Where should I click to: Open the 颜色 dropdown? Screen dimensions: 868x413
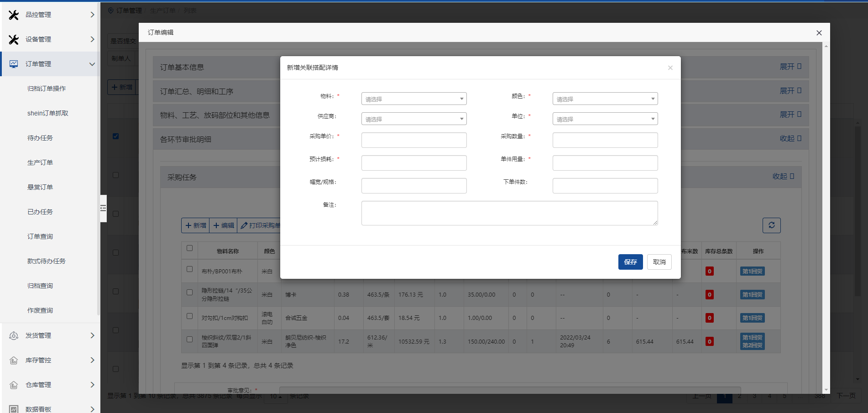click(x=605, y=99)
